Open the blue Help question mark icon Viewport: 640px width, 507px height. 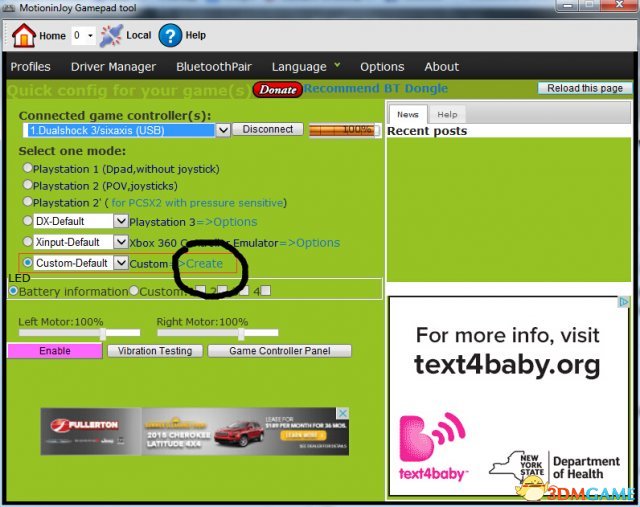(x=170, y=35)
